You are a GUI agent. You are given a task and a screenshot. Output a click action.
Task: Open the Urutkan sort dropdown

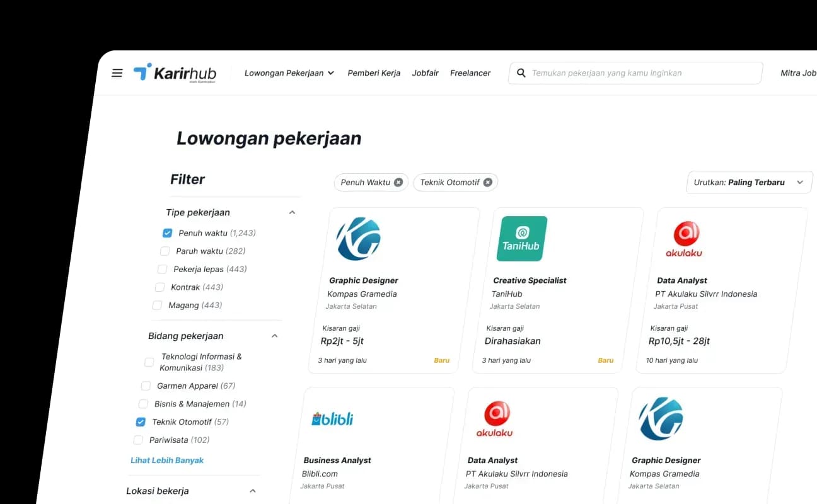pyautogui.click(x=748, y=183)
